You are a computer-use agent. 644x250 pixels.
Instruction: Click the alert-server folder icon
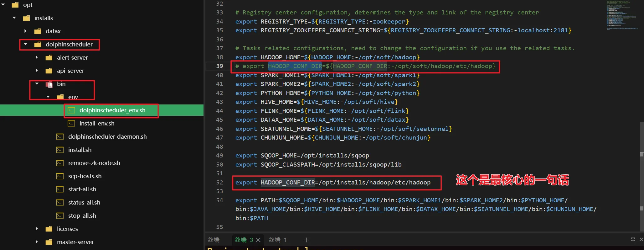tap(49, 57)
